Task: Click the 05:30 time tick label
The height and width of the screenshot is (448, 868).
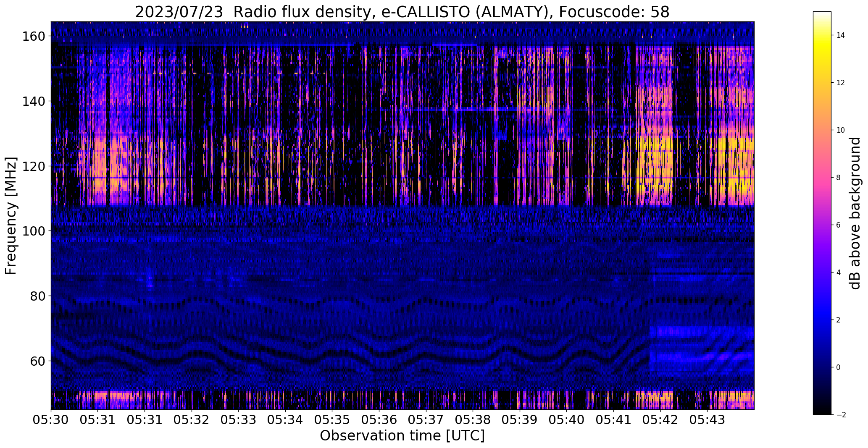Action: point(51,420)
